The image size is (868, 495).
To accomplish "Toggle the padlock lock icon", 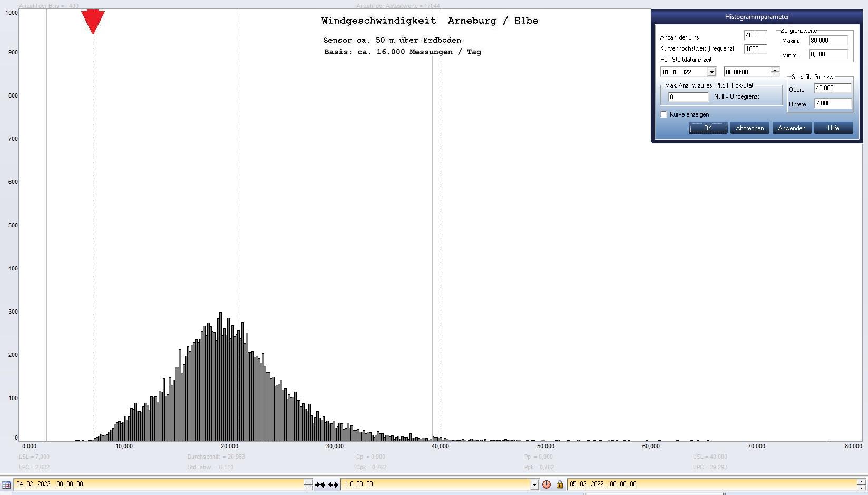I will [560, 484].
